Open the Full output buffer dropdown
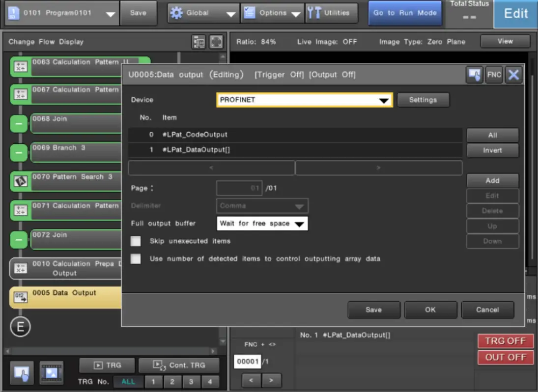538x392 pixels. [x=262, y=224]
